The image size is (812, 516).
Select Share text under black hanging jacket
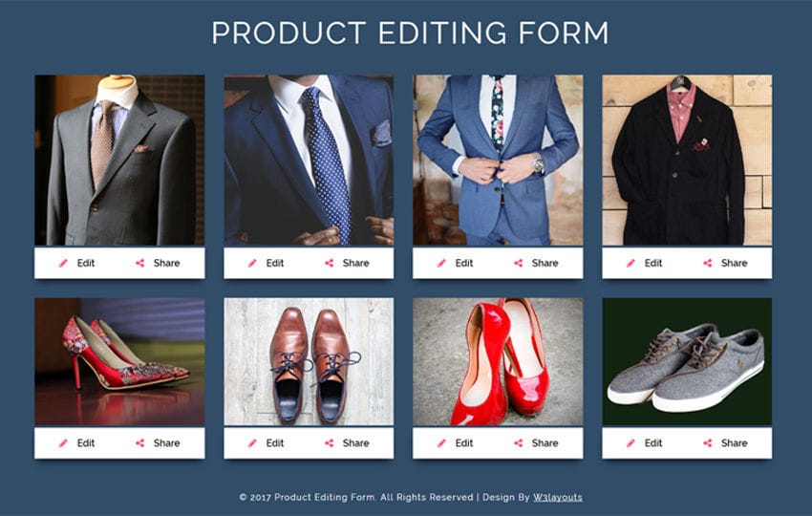(x=734, y=263)
